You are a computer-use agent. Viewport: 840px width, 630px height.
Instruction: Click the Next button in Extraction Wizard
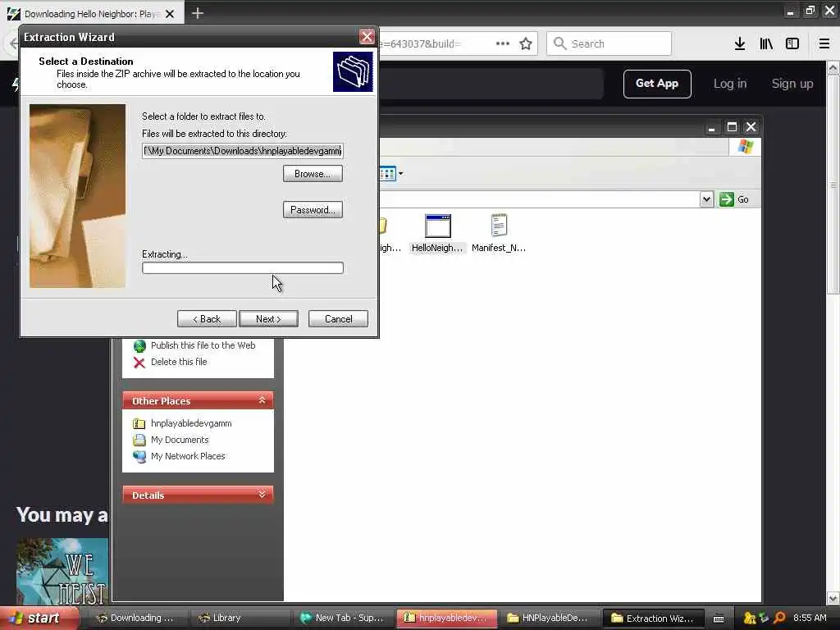(x=268, y=319)
